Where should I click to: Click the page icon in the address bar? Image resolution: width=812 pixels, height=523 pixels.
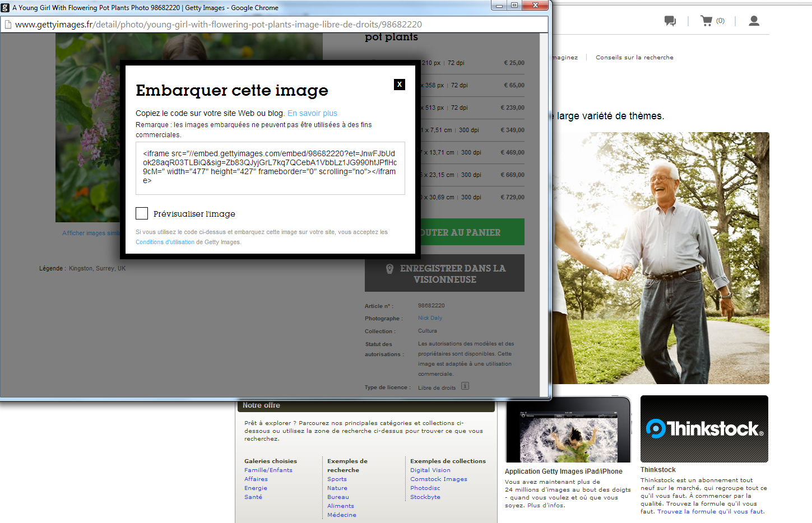coord(8,25)
